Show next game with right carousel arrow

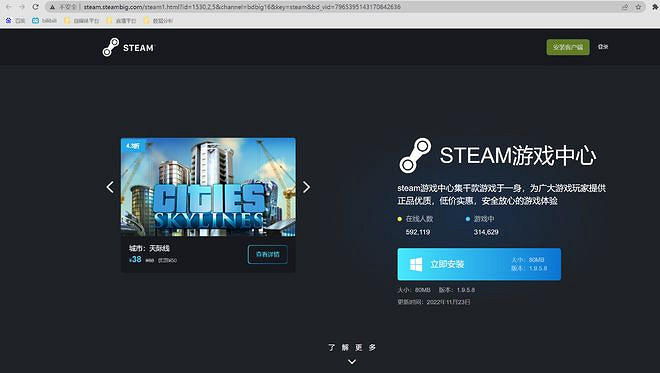[x=306, y=187]
